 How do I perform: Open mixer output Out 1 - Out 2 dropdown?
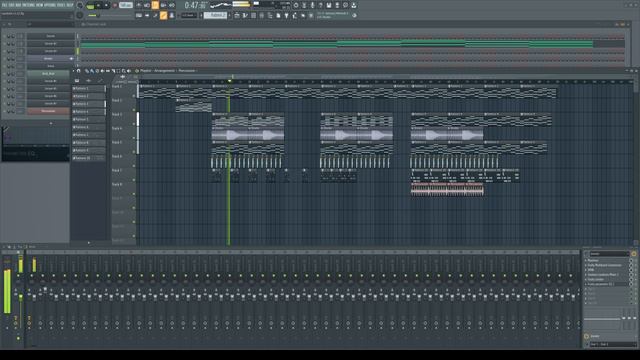(x=613, y=344)
